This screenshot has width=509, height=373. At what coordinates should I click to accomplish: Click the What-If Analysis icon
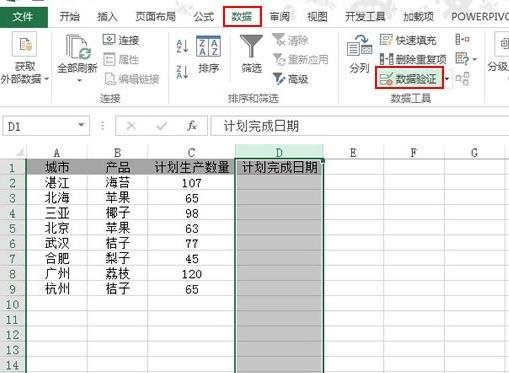coord(462,59)
